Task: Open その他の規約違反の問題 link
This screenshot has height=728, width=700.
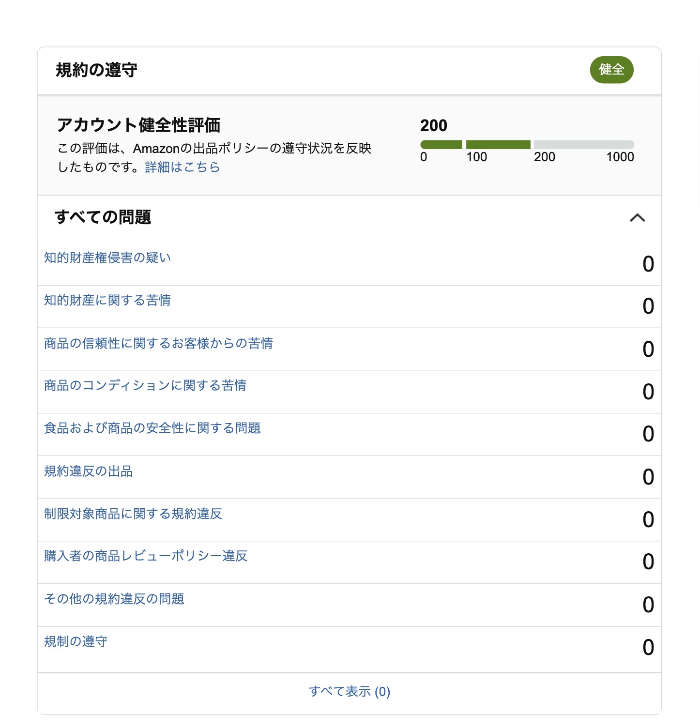Action: pos(114,599)
